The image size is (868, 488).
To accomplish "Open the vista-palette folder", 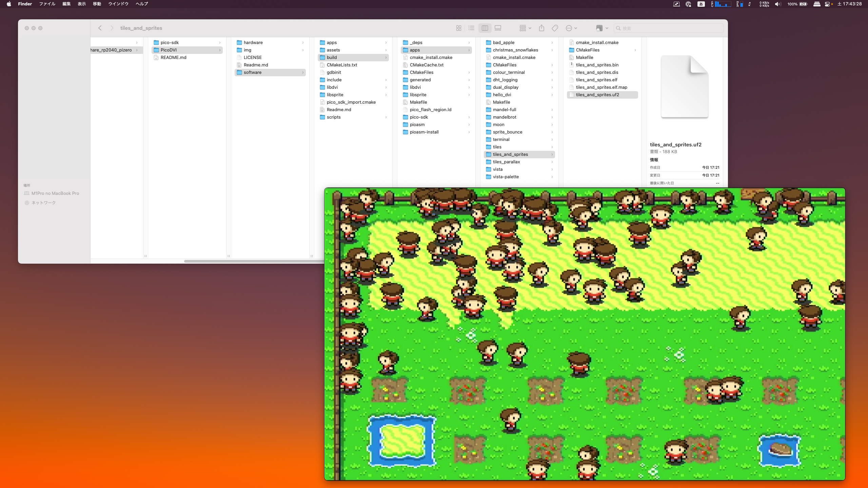I will 506,177.
